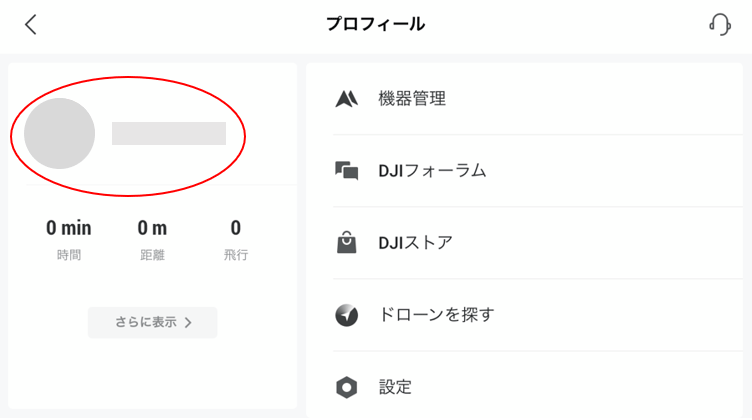Click the DJIストア shopping bag icon
This screenshot has width=752, height=420.
point(346,242)
